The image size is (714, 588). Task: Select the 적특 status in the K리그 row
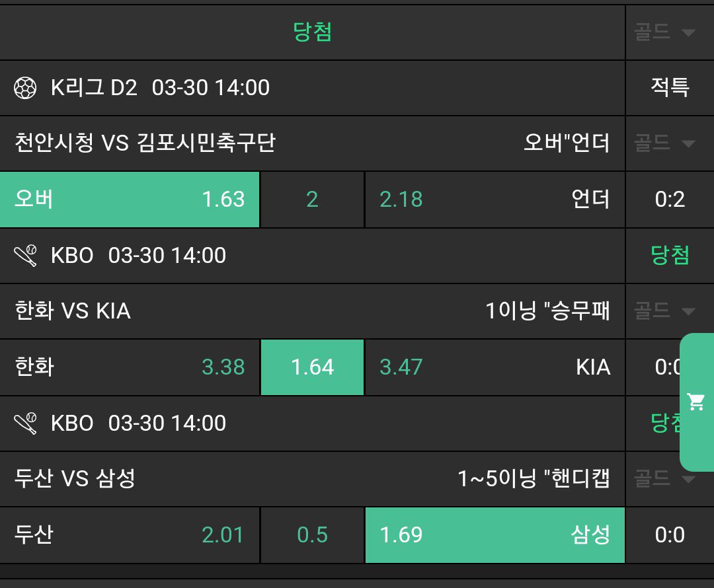(670, 88)
